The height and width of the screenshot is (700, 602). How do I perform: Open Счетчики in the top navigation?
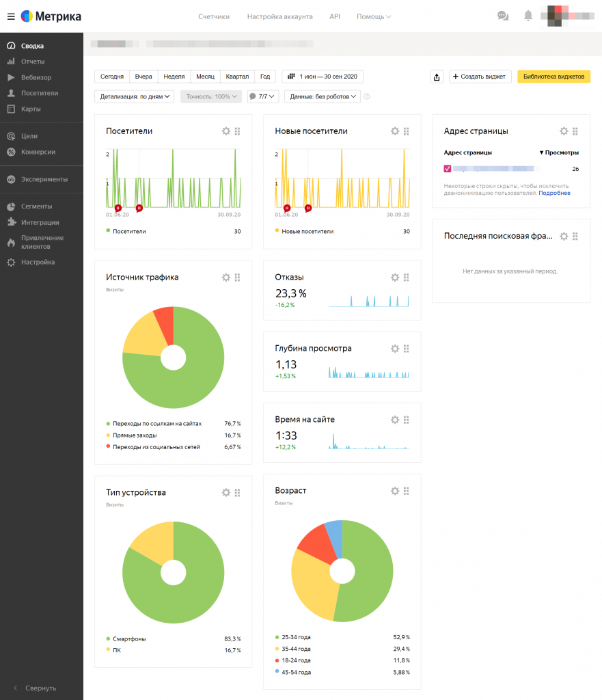[x=214, y=16]
